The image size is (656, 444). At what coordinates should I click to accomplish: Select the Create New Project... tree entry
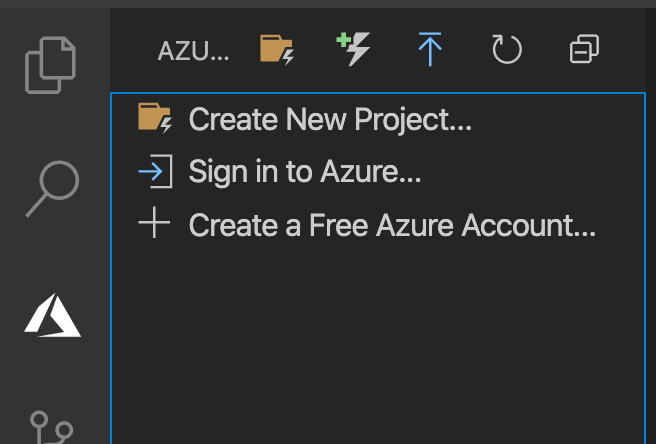click(x=330, y=120)
